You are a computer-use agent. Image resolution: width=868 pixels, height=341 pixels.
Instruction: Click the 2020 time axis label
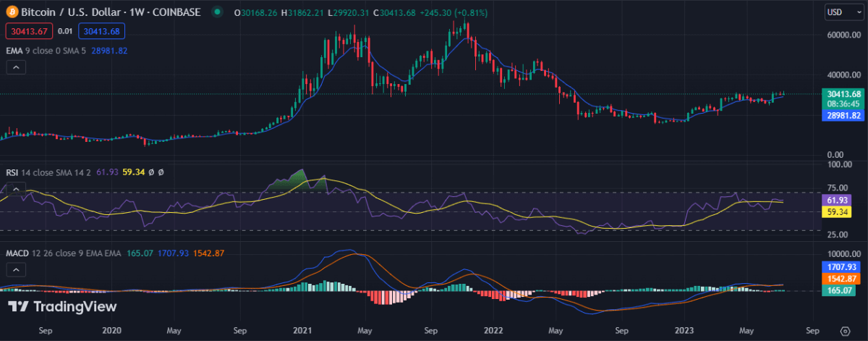pos(111,329)
